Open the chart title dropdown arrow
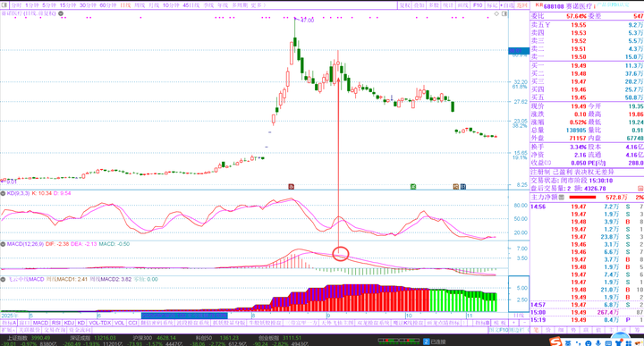The width and height of the screenshot is (644, 346). click(61, 13)
